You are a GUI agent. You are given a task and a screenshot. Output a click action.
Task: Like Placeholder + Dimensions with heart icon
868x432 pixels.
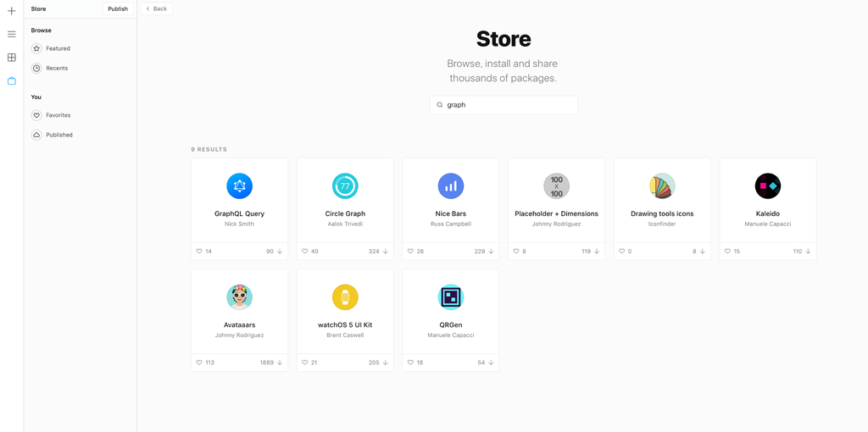516,251
